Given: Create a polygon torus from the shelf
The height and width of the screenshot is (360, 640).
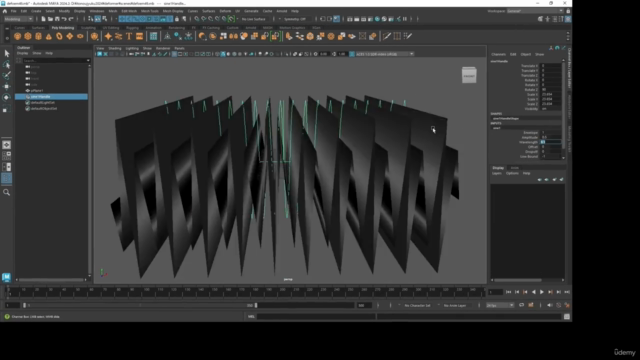Looking at the screenshot, I should [59, 36].
